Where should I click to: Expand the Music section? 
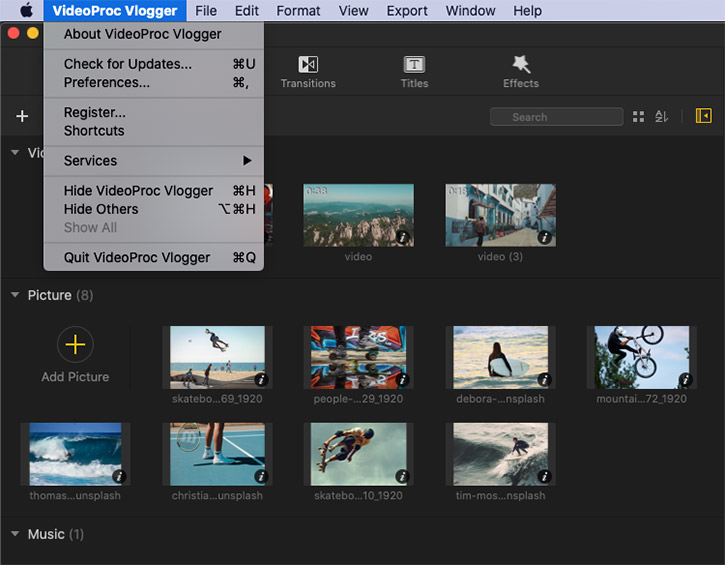tap(15, 534)
